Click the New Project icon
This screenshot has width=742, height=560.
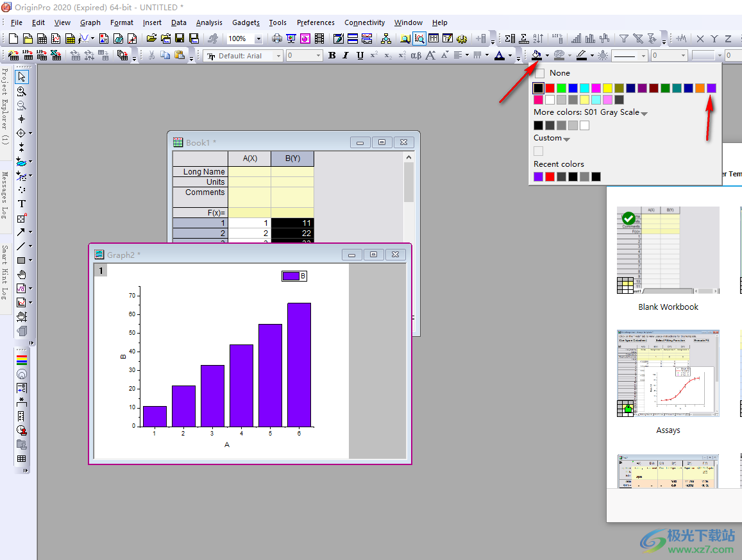coord(13,39)
